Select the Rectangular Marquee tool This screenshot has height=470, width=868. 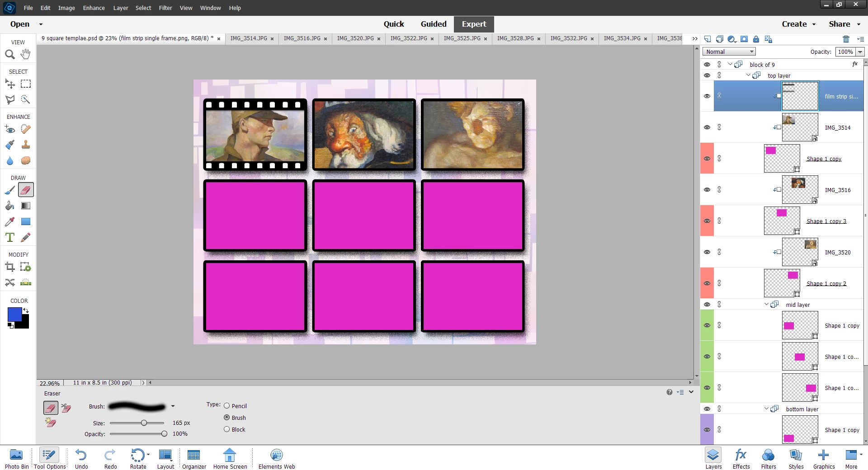click(26, 84)
